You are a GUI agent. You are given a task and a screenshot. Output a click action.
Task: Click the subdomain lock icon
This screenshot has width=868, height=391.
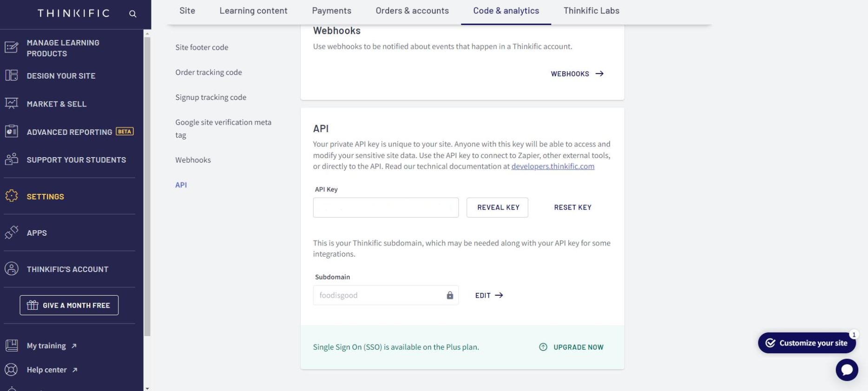click(x=450, y=295)
